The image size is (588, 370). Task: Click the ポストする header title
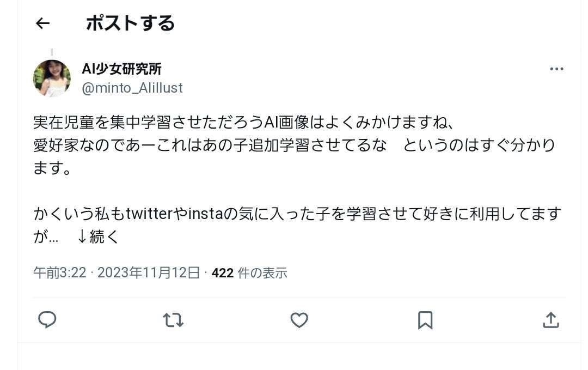pyautogui.click(x=131, y=23)
